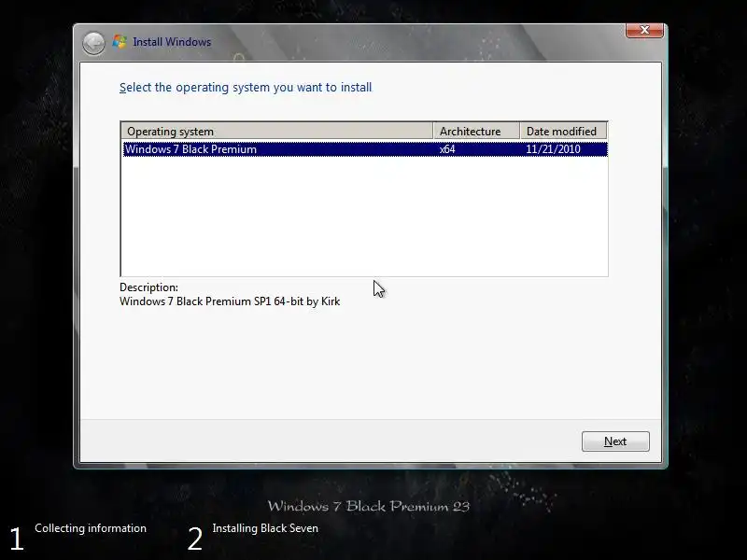
Task: Click the x64 architecture cell
Action: pyautogui.click(x=447, y=149)
